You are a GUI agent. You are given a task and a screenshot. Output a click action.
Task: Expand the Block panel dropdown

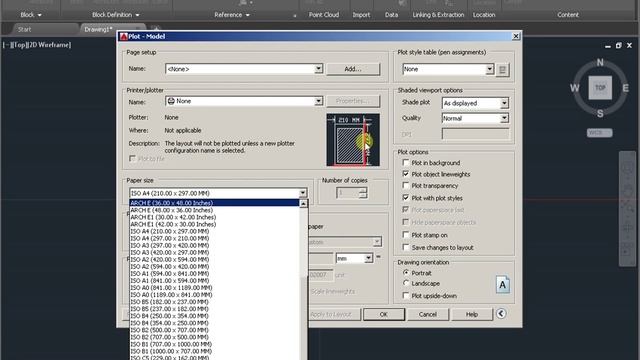coord(31,15)
